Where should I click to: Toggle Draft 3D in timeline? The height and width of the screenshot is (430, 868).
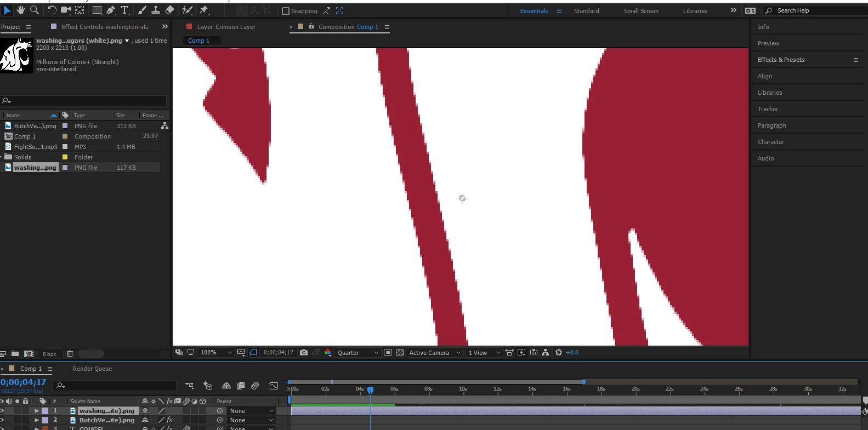[208, 386]
